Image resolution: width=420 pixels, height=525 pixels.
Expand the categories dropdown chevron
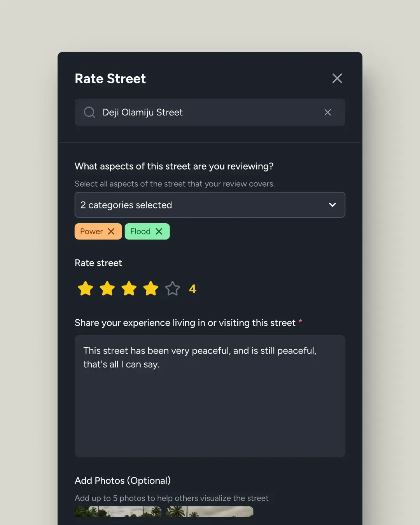tap(332, 205)
